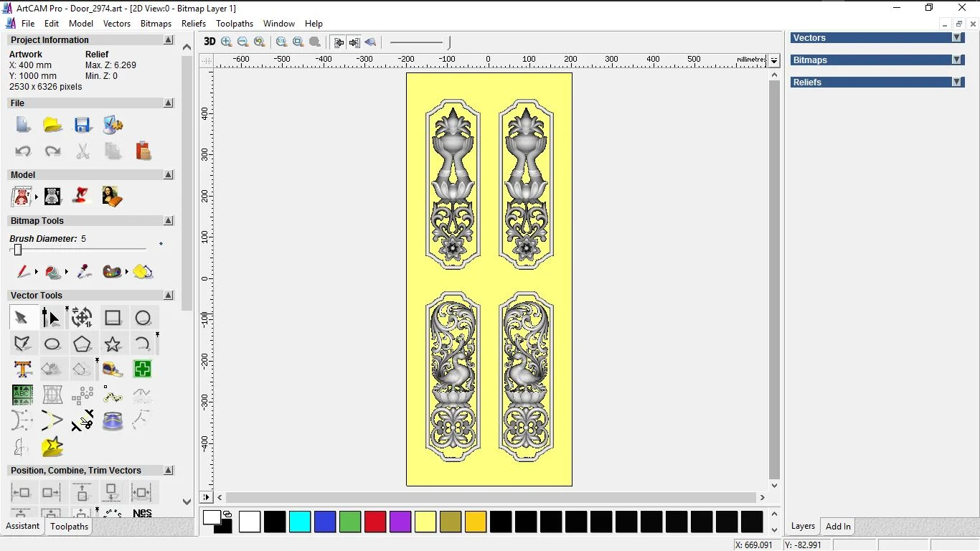980x551 pixels.
Task: Switch to the Toolpaths tab at bottom left
Action: (69, 527)
